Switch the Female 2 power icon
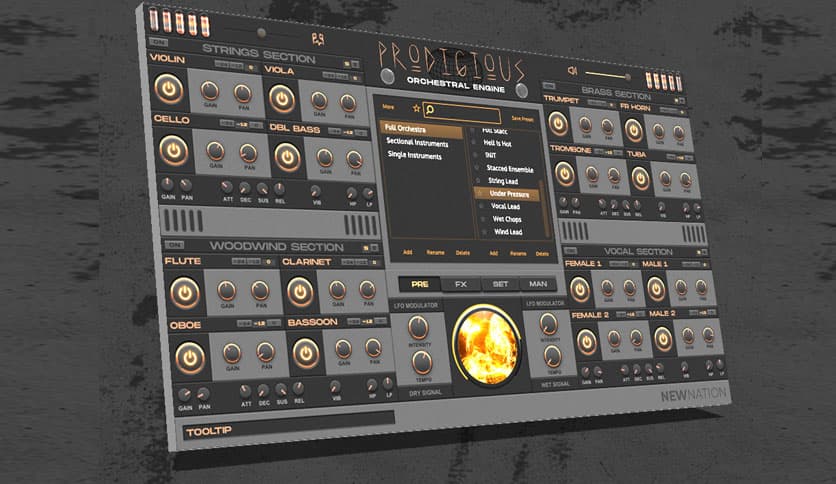Viewport: 836px width, 484px height. click(586, 342)
